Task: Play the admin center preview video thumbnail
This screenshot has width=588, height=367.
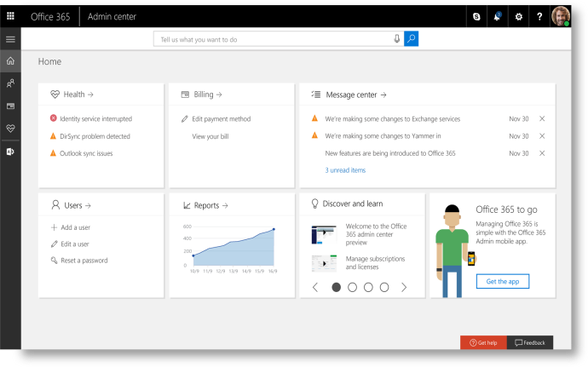Action: coord(324,235)
